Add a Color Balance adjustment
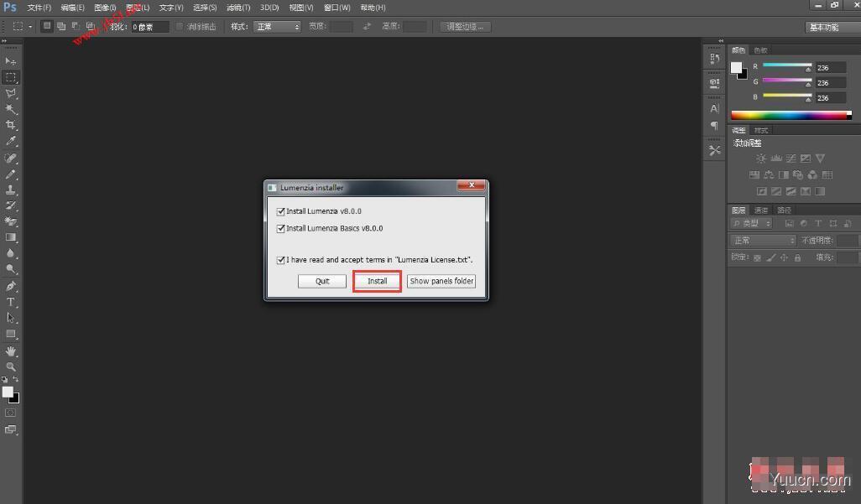This screenshot has width=861, height=504. [x=769, y=174]
